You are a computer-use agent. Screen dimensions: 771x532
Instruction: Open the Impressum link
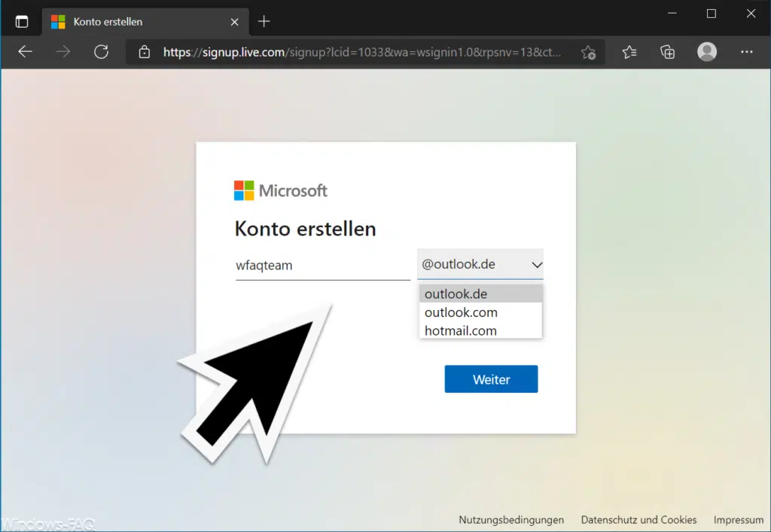point(738,519)
